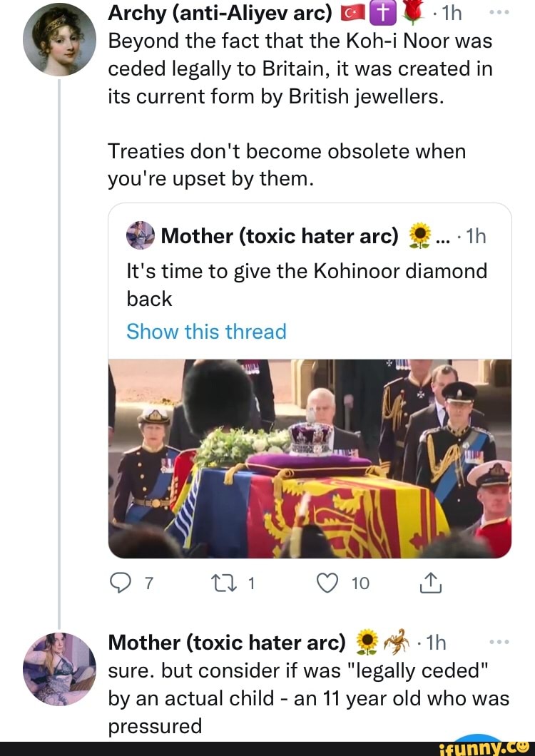
Task: Open Archy's profile avatar
Action: click(58, 39)
